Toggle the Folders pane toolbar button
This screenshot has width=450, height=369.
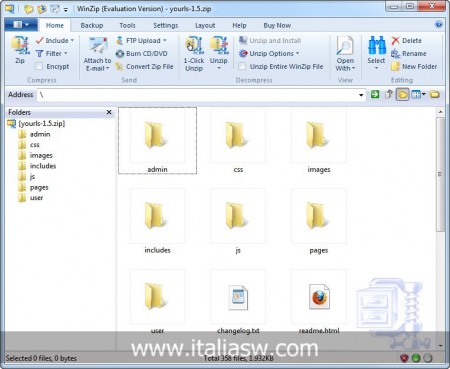point(402,95)
